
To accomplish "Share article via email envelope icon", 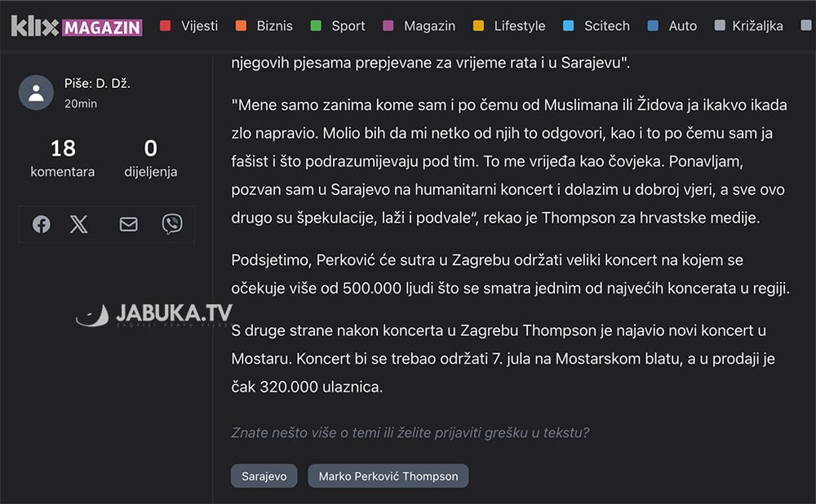I will pyautogui.click(x=129, y=224).
